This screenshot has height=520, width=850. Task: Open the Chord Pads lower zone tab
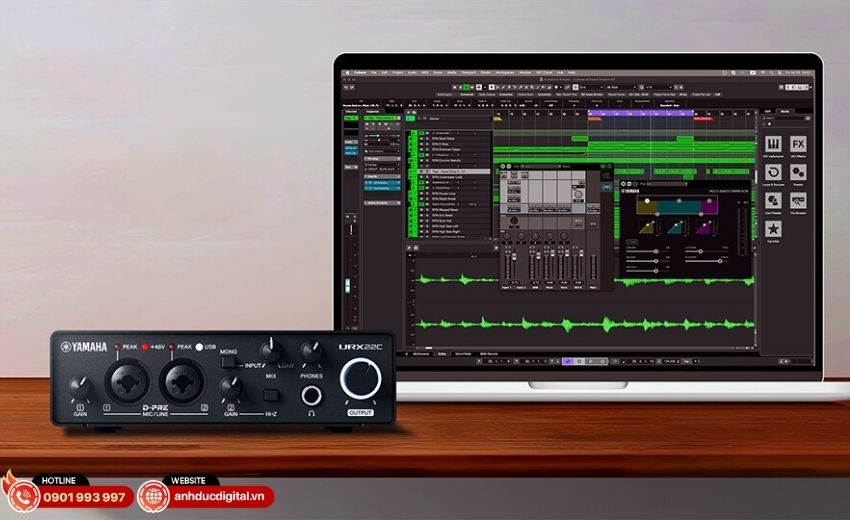pyautogui.click(x=463, y=354)
